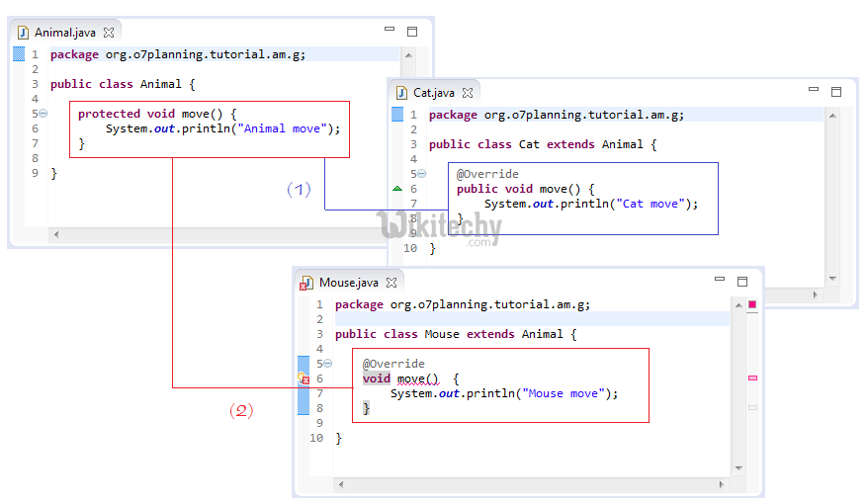Close the Animal.java editor tab
The width and height of the screenshot is (867, 504).
pos(109,33)
